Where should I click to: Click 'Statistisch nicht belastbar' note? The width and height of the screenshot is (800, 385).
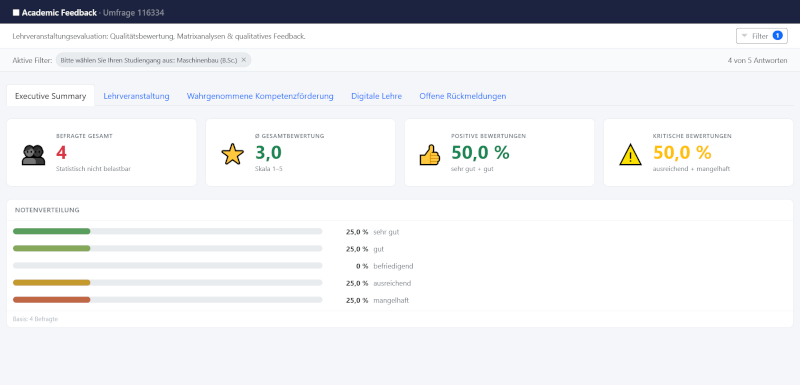pyautogui.click(x=93, y=169)
